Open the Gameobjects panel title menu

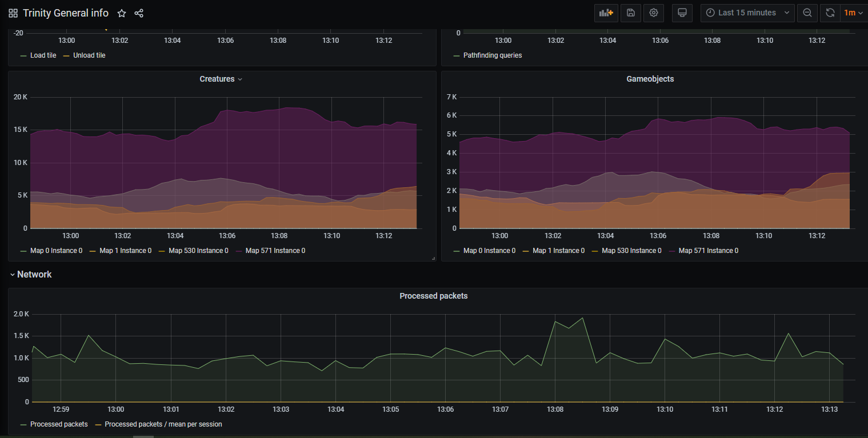650,79
